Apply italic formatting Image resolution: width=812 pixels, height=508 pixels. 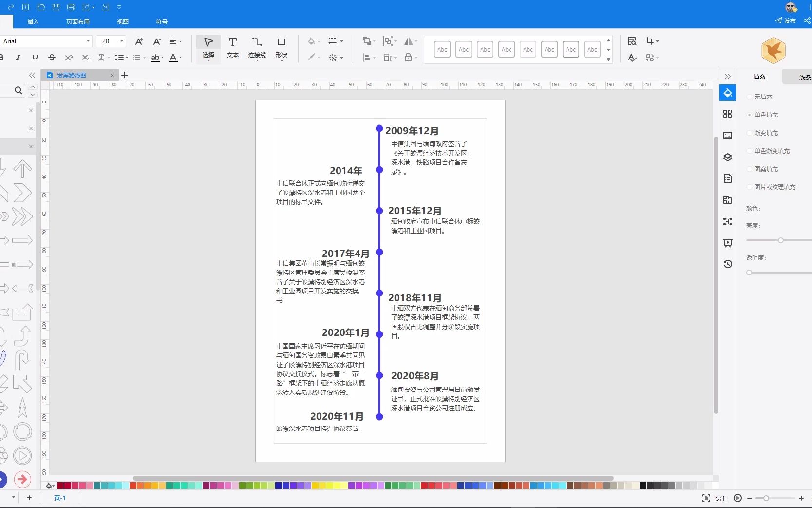point(18,58)
